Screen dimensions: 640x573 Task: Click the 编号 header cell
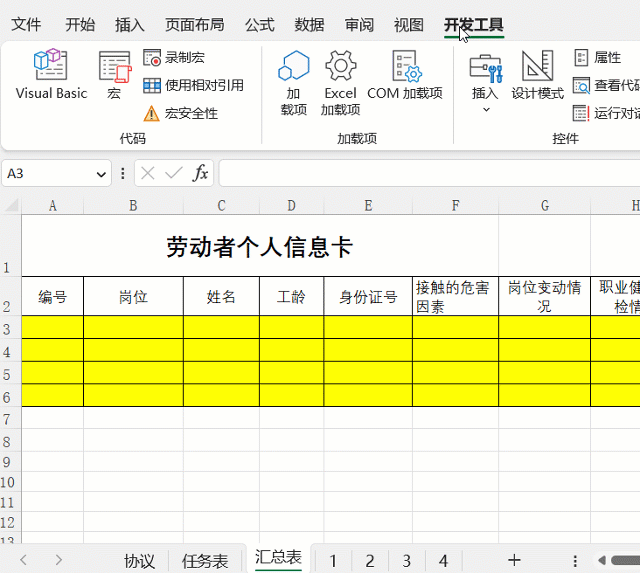[53, 296]
